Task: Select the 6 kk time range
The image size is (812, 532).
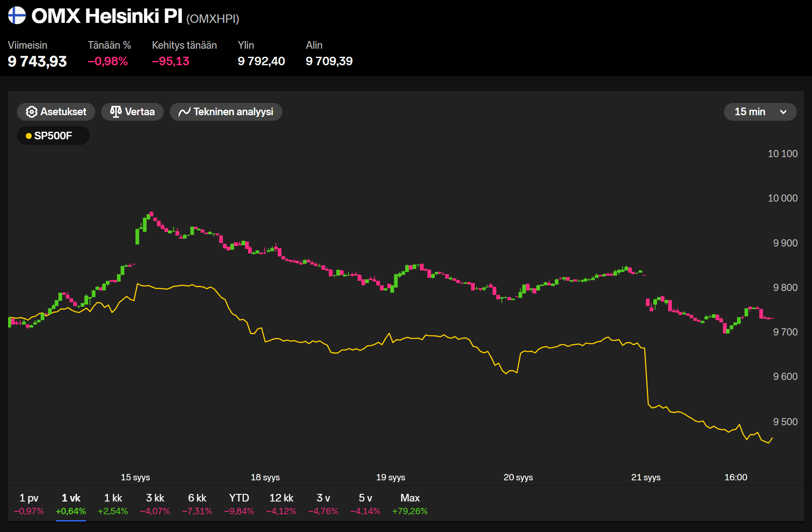Action: [197, 504]
